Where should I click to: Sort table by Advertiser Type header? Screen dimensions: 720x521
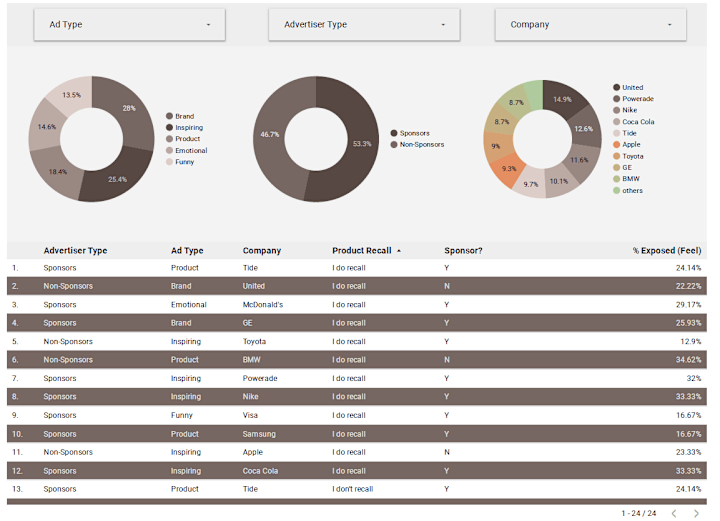coord(75,251)
